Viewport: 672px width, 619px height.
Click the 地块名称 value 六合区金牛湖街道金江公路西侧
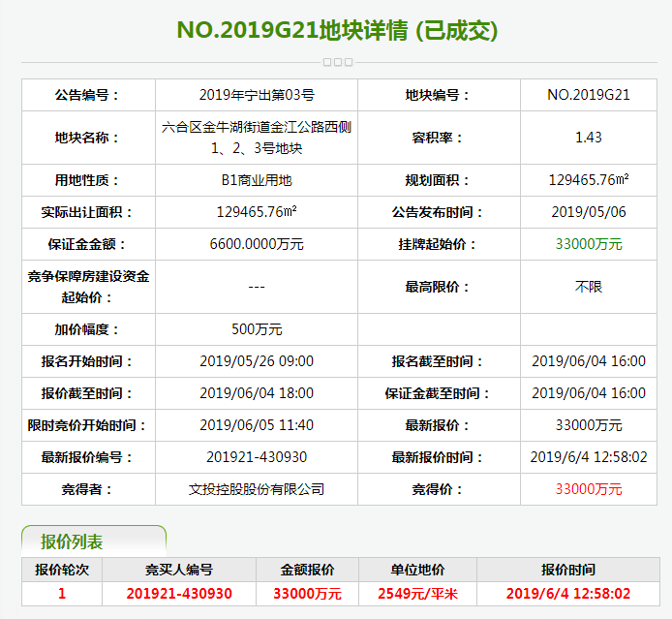tap(257, 127)
